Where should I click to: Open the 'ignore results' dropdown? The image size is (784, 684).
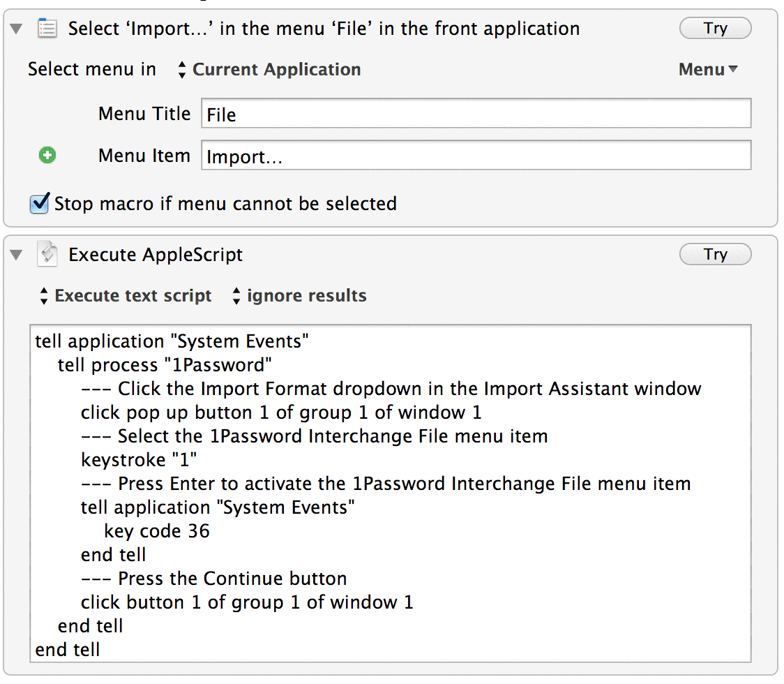click(x=299, y=296)
